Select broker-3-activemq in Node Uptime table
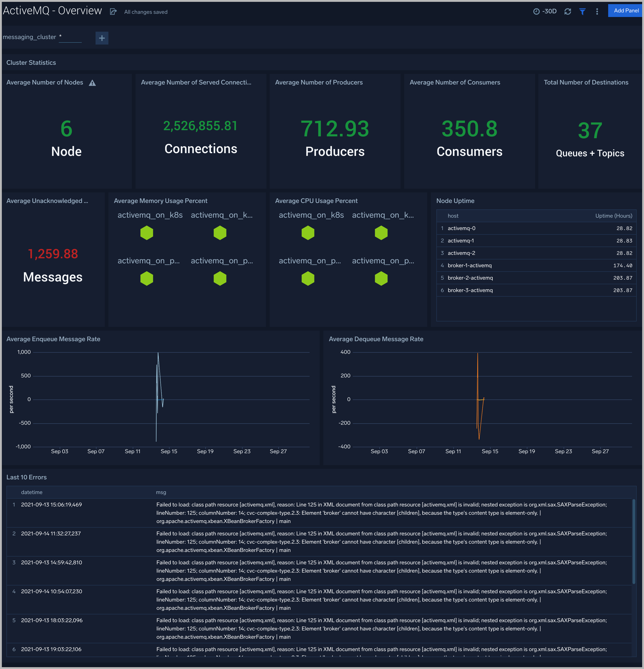The height and width of the screenshot is (669, 644). coord(470,290)
